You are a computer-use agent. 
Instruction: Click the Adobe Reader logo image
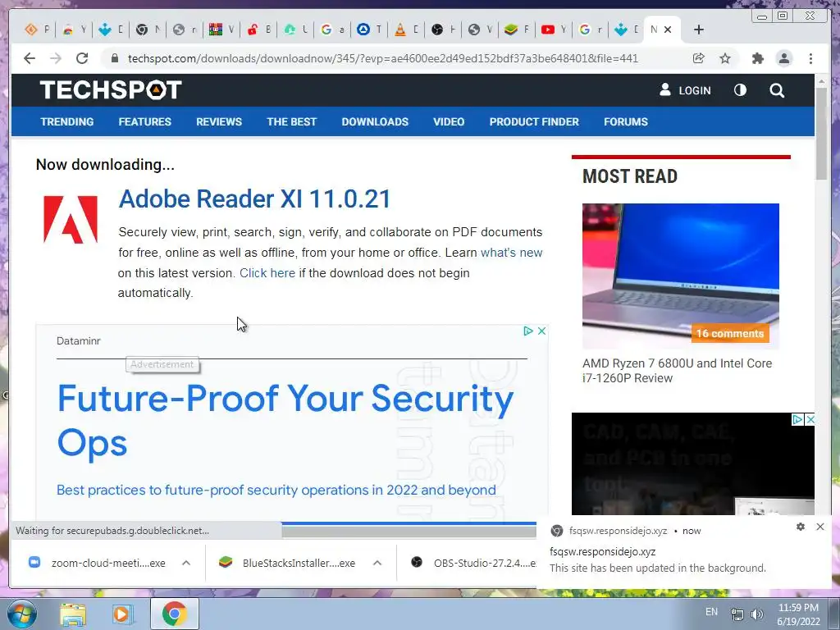pos(71,220)
